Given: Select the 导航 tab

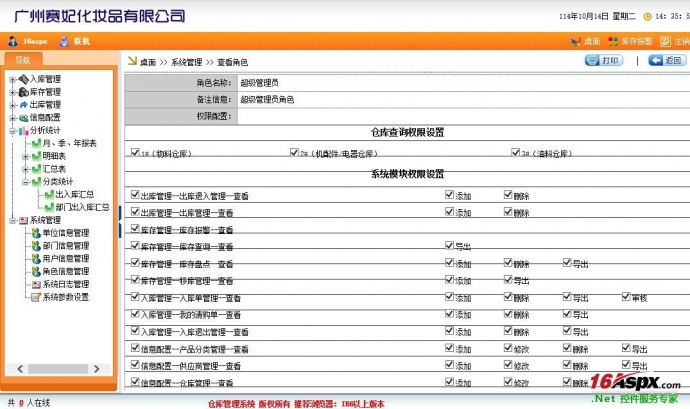Looking at the screenshot, I should pyautogui.click(x=23, y=60).
